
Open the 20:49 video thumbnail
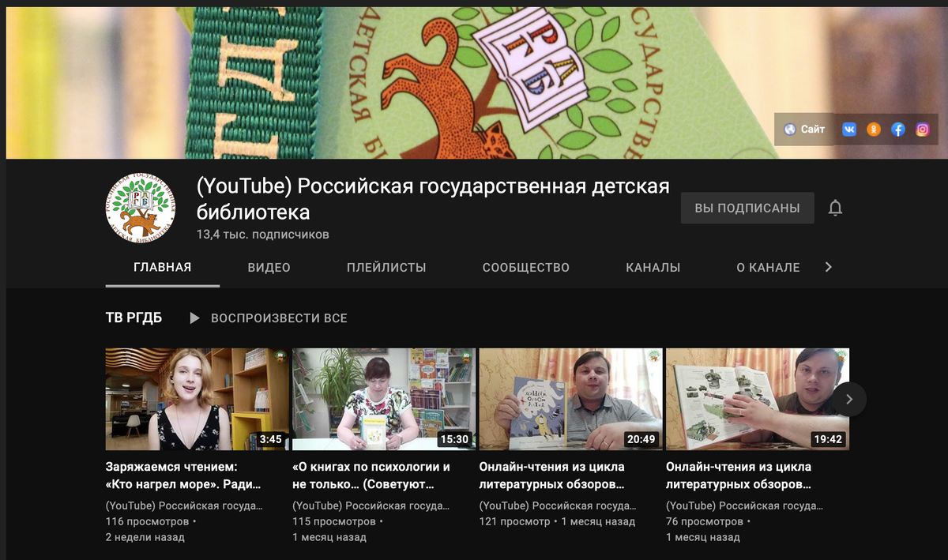(x=571, y=399)
